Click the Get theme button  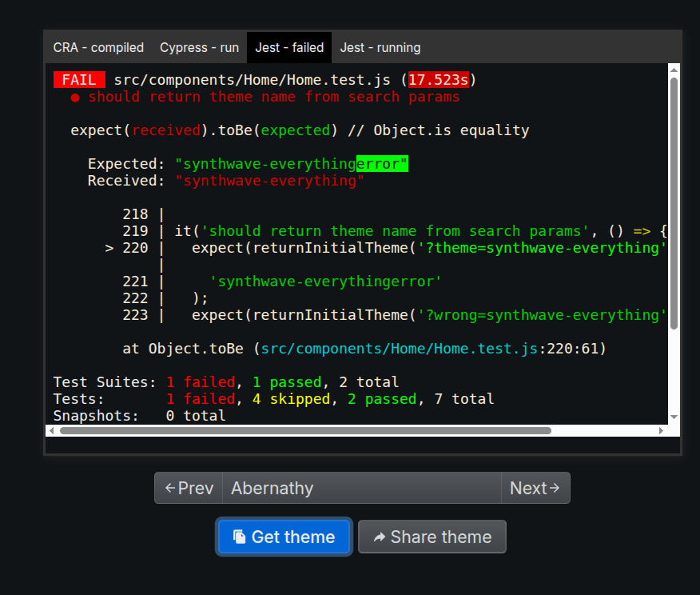[284, 537]
